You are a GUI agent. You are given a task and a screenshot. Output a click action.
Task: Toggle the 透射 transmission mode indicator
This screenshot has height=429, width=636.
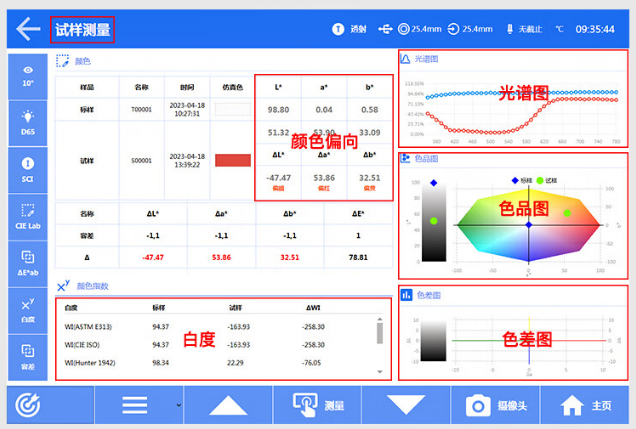coord(348,29)
